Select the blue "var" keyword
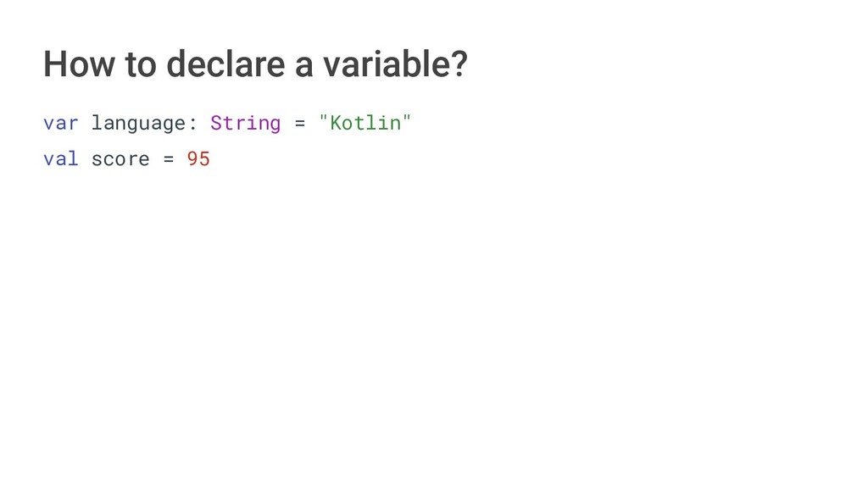This screenshot has height=488, width=868. click(60, 123)
